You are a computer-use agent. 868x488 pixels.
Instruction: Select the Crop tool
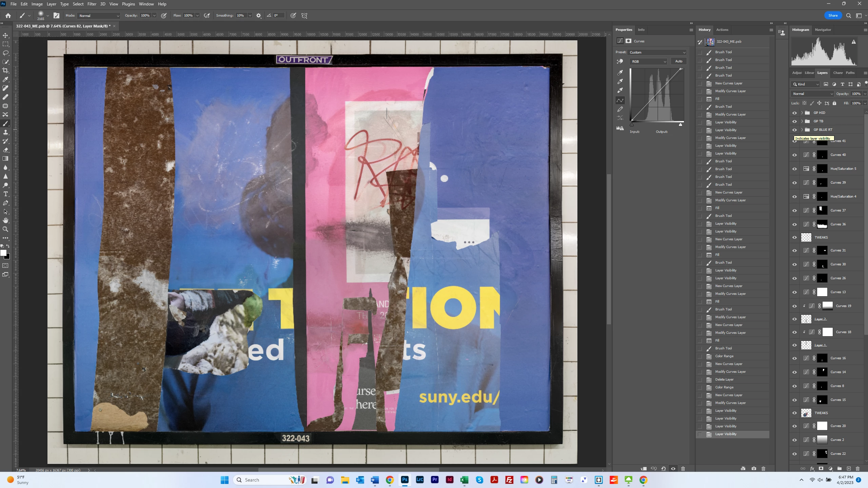pos(5,70)
